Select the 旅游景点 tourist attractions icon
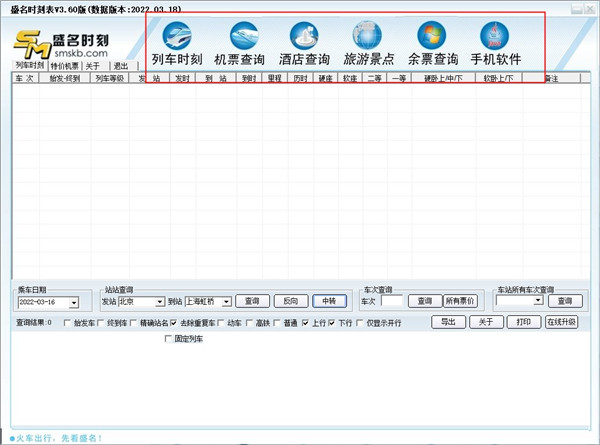 368,44
